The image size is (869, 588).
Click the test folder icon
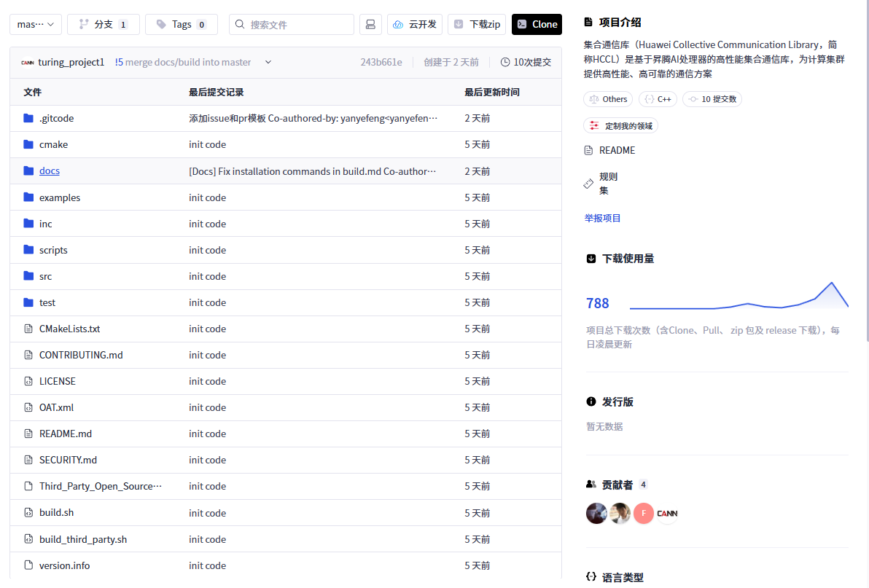(28, 302)
